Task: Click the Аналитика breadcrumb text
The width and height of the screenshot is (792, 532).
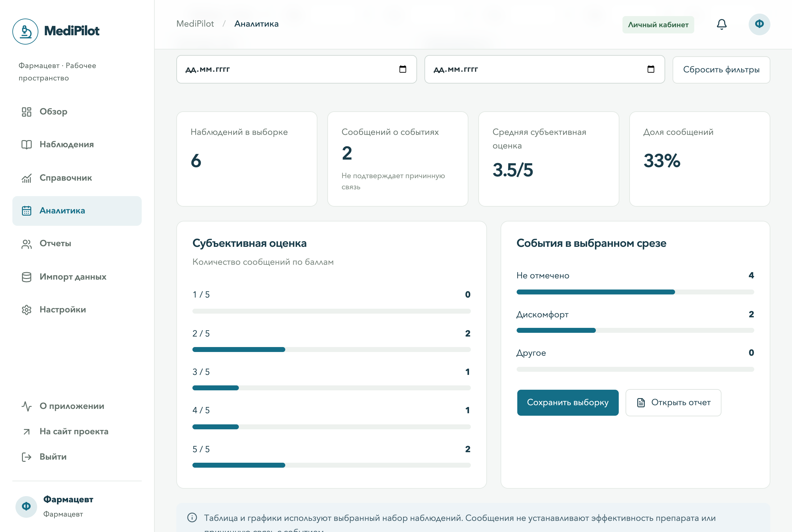Action: 256,24
